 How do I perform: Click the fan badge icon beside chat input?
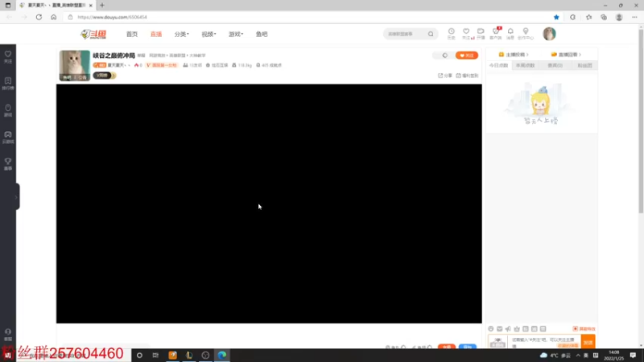click(497, 343)
